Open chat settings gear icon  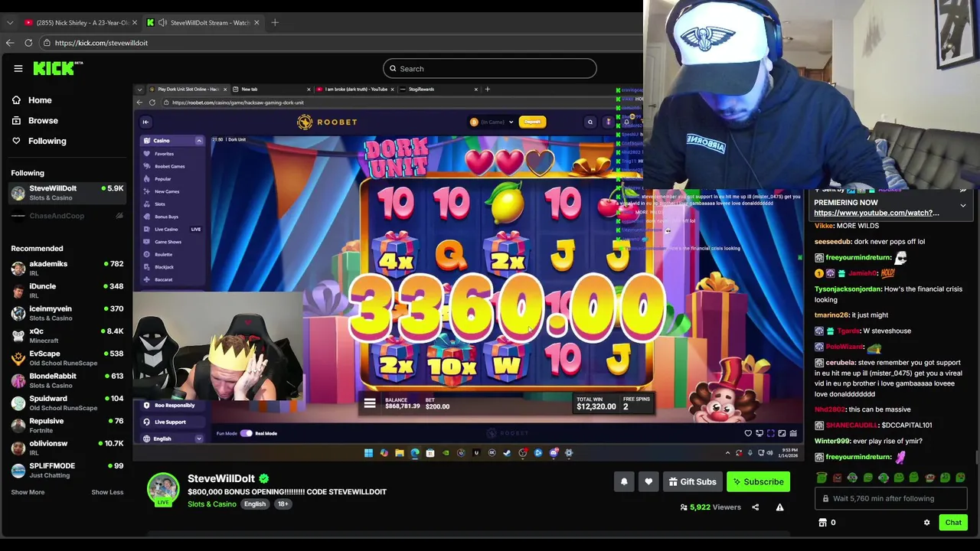point(926,523)
